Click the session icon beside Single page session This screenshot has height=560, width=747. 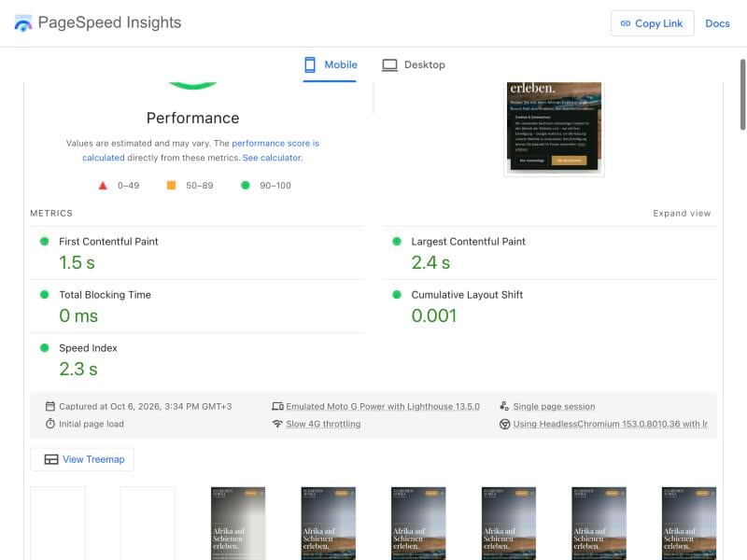(504, 406)
